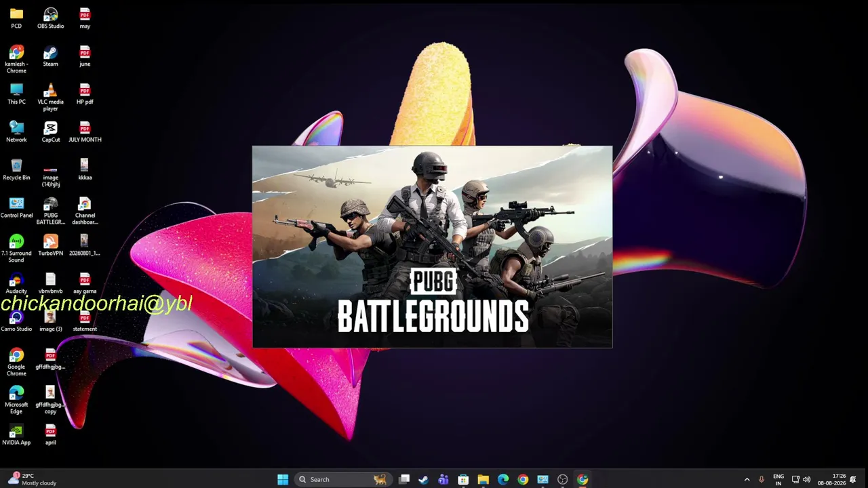
Task: Select the Channel dashboard shortcut icon
Action: 85,211
